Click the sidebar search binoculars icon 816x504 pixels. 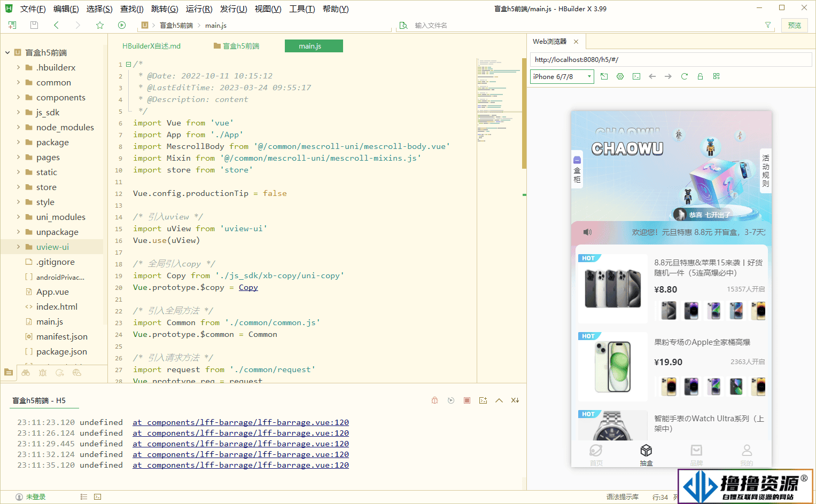click(26, 373)
